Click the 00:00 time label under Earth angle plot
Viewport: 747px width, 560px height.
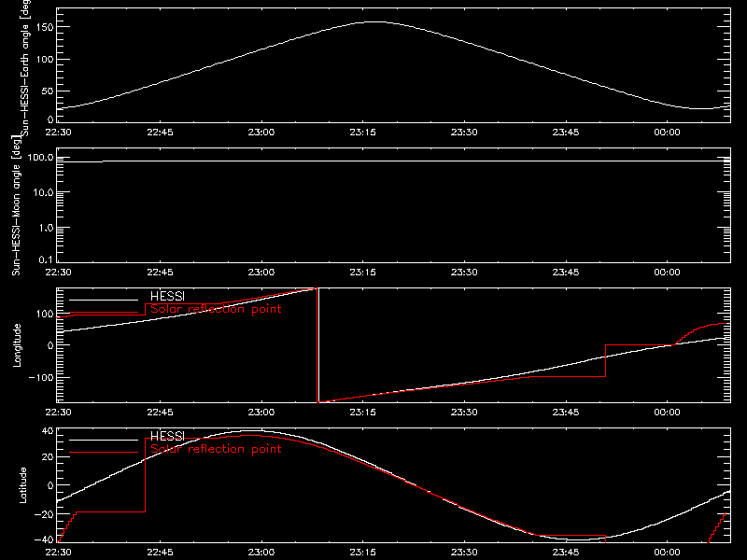click(x=667, y=133)
